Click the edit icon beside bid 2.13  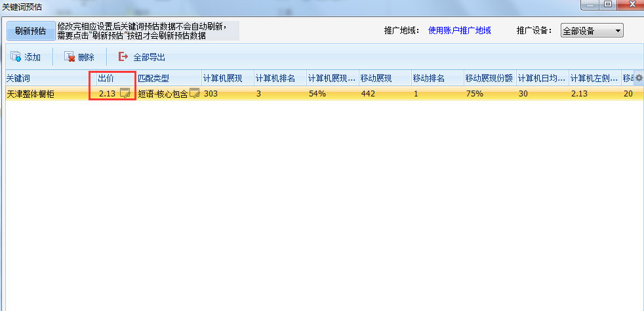tap(125, 94)
